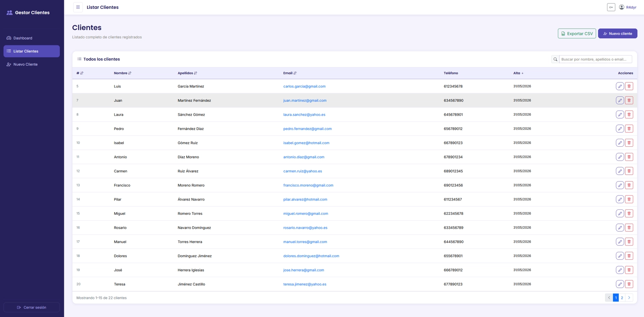Edit client Francisco Moreno Romero

(x=620, y=185)
